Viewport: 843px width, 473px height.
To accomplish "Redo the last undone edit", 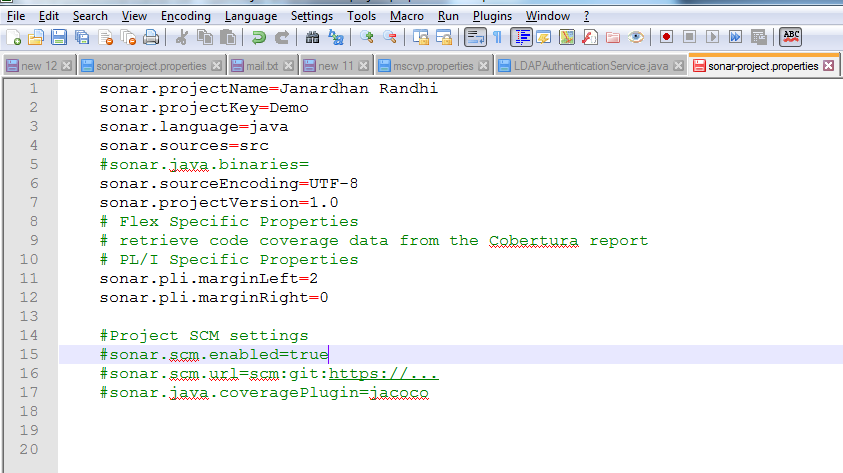I will tap(282, 37).
